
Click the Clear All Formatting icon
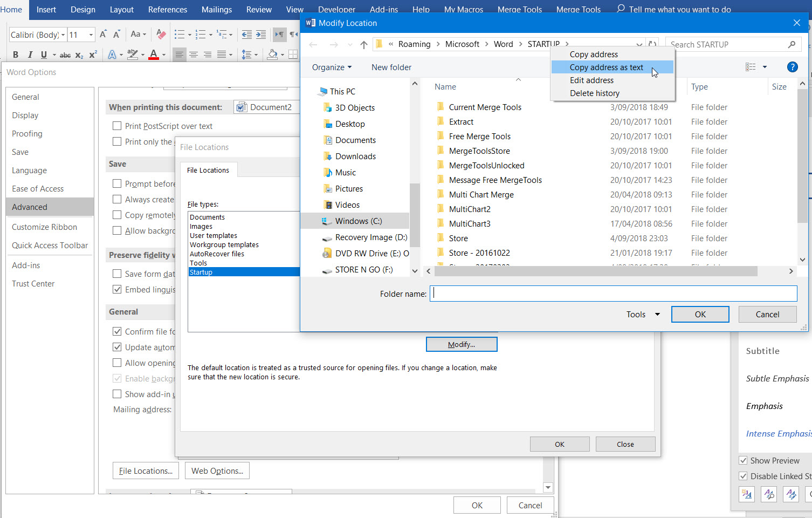[161, 35]
